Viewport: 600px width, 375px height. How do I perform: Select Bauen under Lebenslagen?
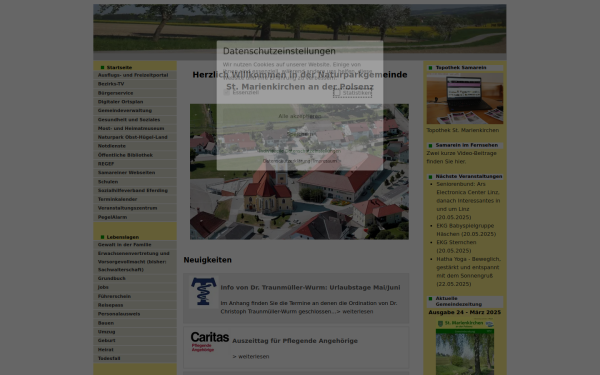click(135, 323)
